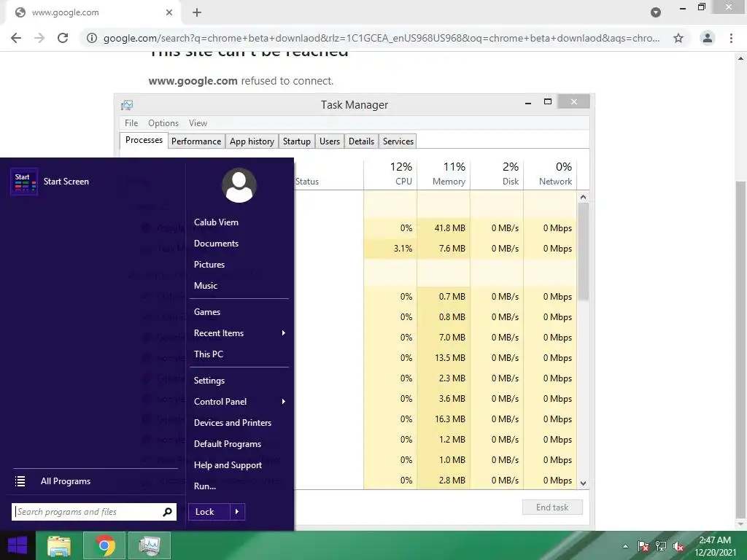This screenshot has height=560, width=747.
Task: Open Task Manager File menu
Action: point(131,122)
